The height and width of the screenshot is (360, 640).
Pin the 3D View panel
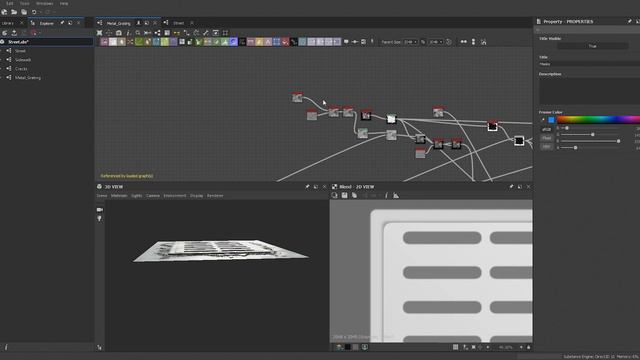click(x=307, y=187)
